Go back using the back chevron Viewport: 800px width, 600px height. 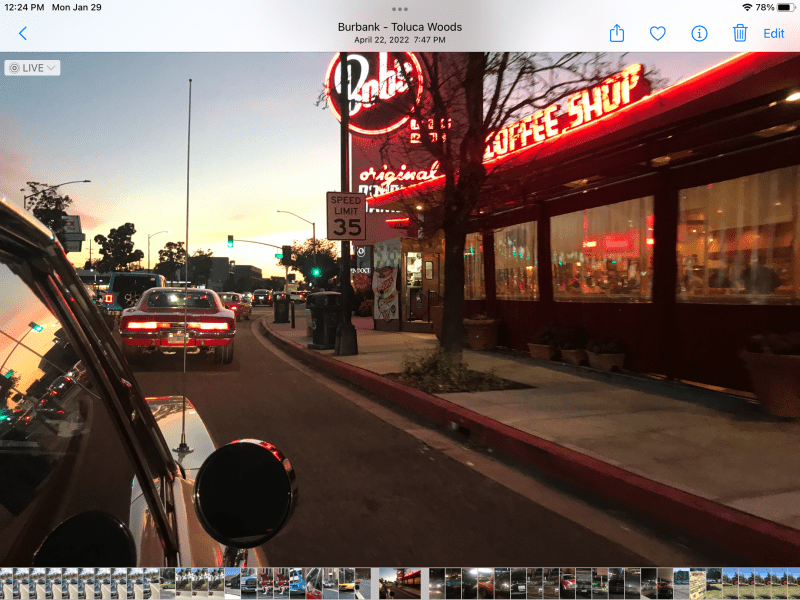pyautogui.click(x=22, y=34)
